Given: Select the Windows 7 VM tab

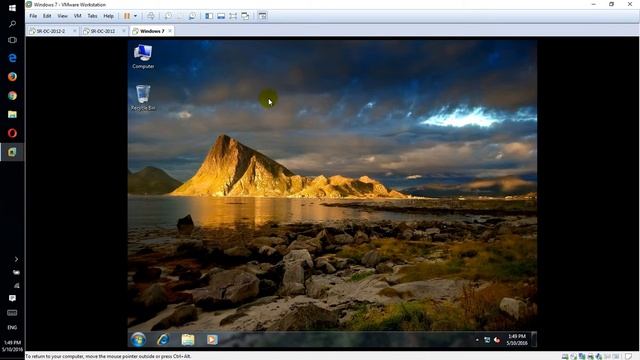Looking at the screenshot, I should pos(151,31).
